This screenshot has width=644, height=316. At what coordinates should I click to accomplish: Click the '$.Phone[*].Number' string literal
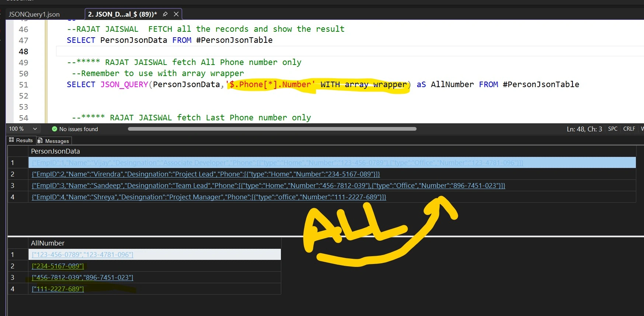(x=270, y=85)
